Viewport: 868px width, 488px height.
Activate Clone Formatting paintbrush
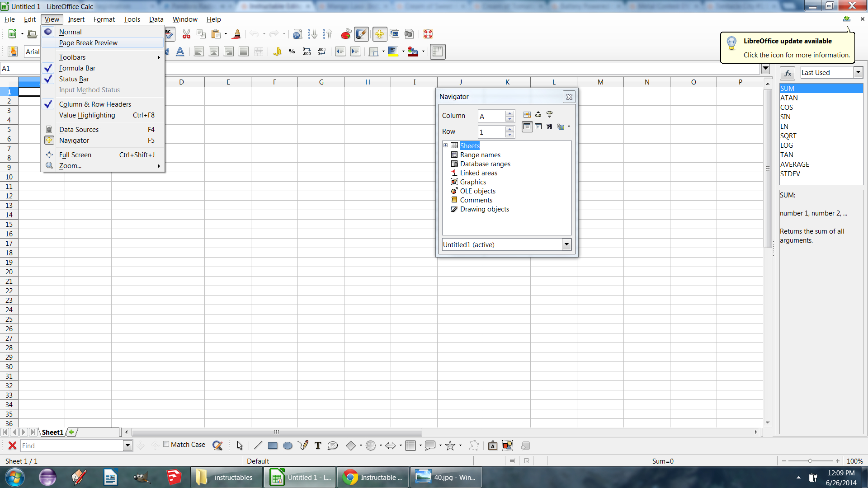[x=236, y=34]
